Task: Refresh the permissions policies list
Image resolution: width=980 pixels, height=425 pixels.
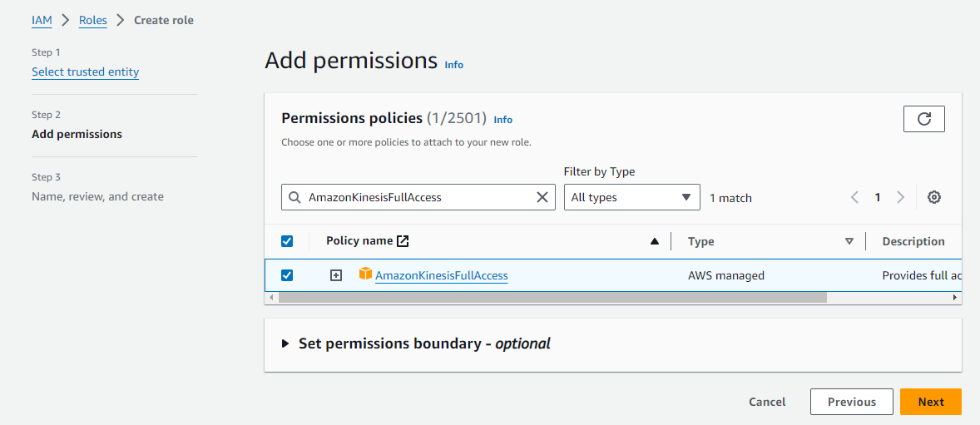Action: click(x=923, y=119)
